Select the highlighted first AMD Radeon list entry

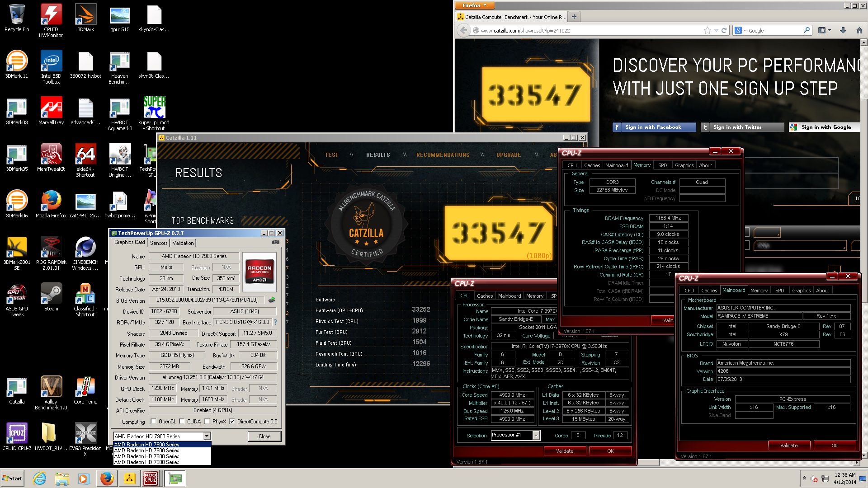(162, 445)
